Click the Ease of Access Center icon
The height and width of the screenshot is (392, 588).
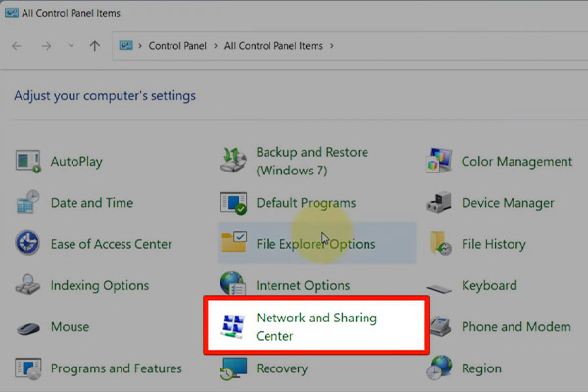(x=27, y=243)
